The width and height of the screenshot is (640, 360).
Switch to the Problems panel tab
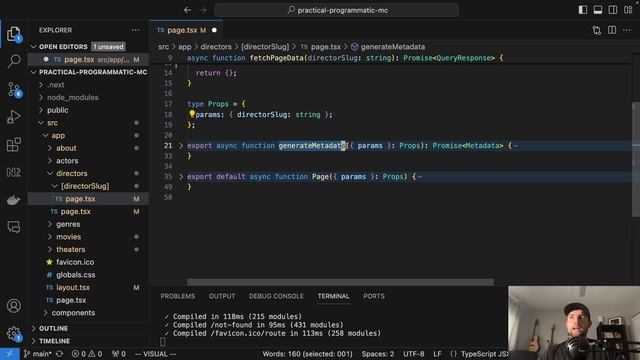click(178, 296)
